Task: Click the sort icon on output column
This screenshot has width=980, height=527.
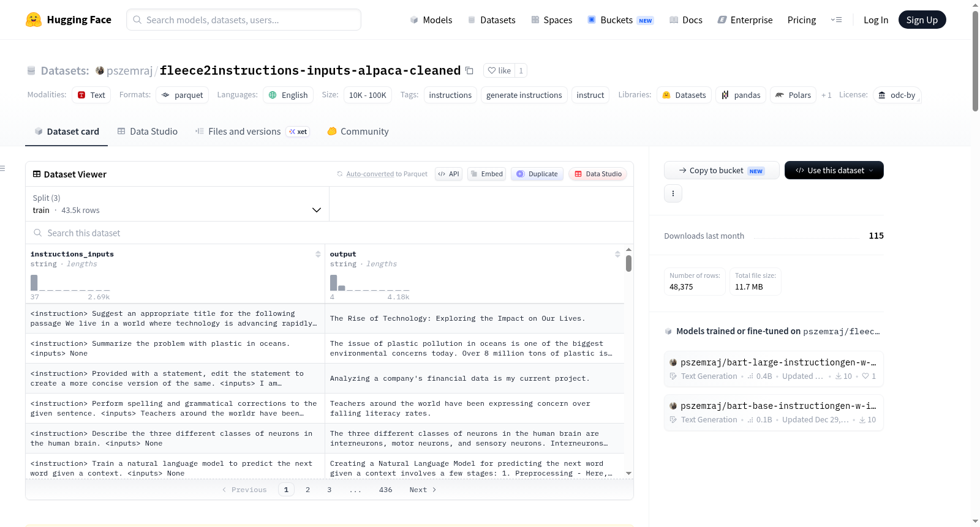Action: click(617, 254)
